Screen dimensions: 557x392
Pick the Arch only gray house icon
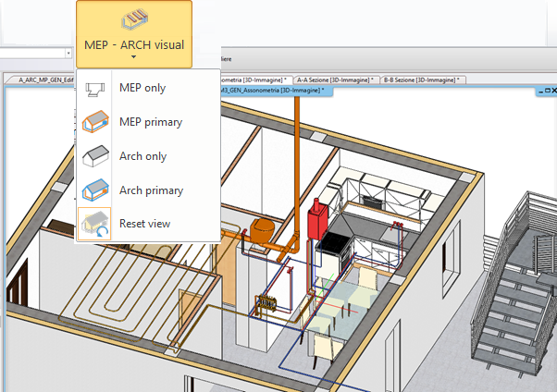pos(93,156)
